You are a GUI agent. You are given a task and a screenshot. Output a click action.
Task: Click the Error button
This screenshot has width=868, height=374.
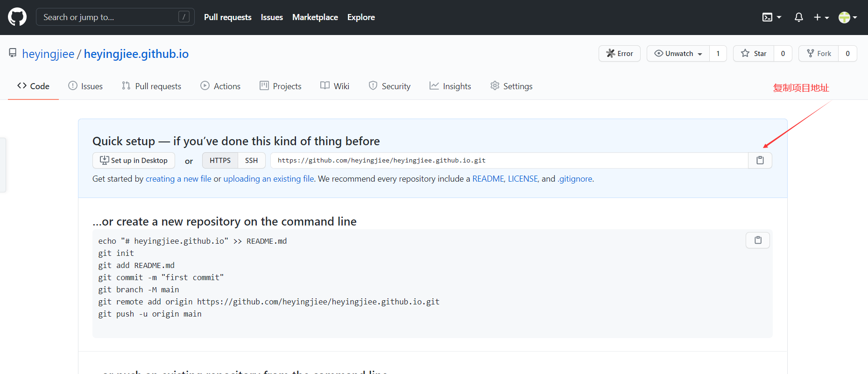[x=620, y=54]
